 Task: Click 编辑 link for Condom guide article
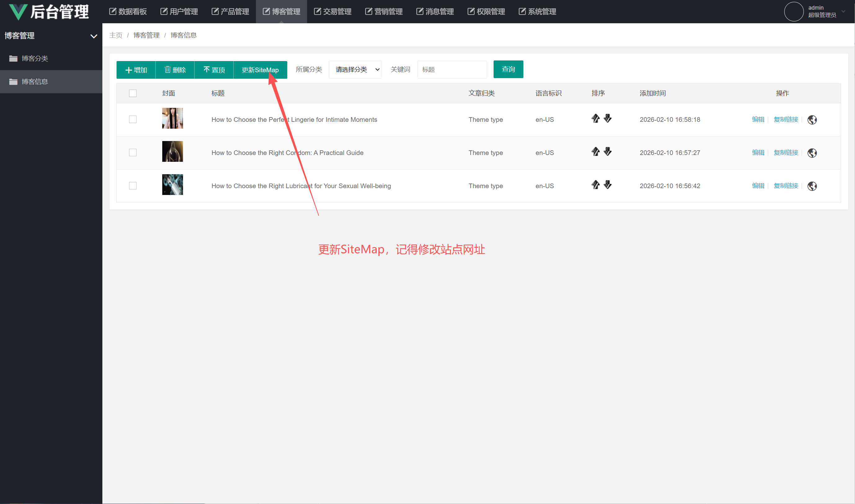(758, 153)
